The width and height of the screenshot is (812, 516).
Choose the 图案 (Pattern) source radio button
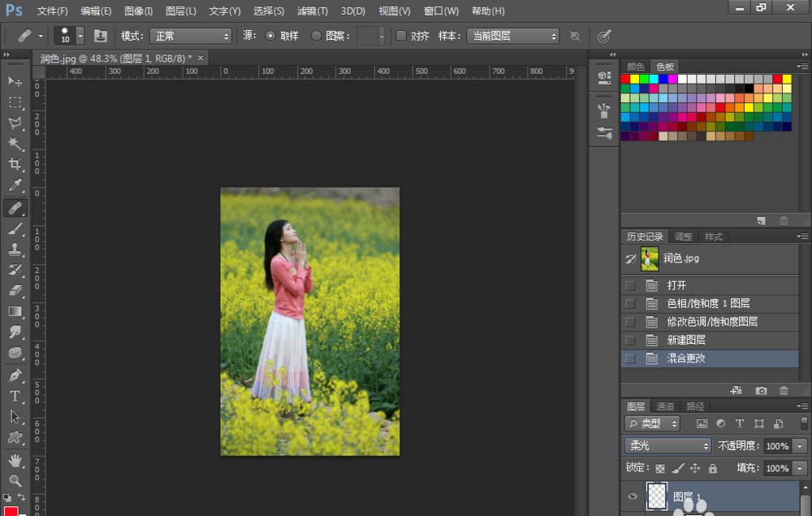pos(317,37)
